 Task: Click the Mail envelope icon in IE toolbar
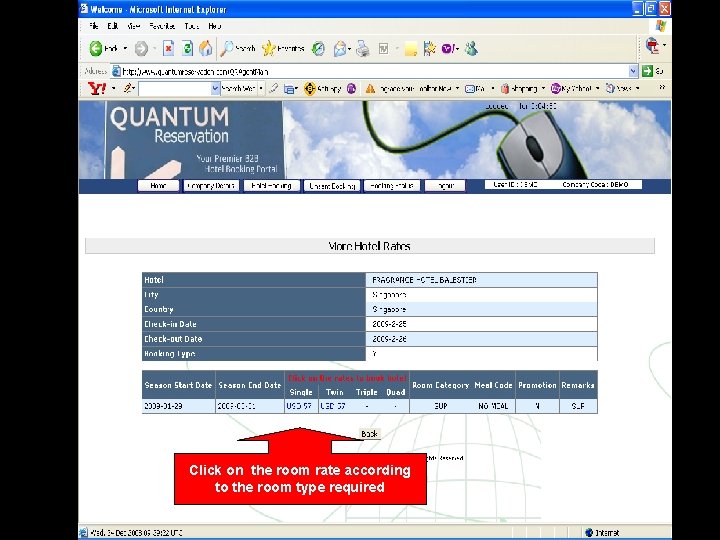[340, 48]
